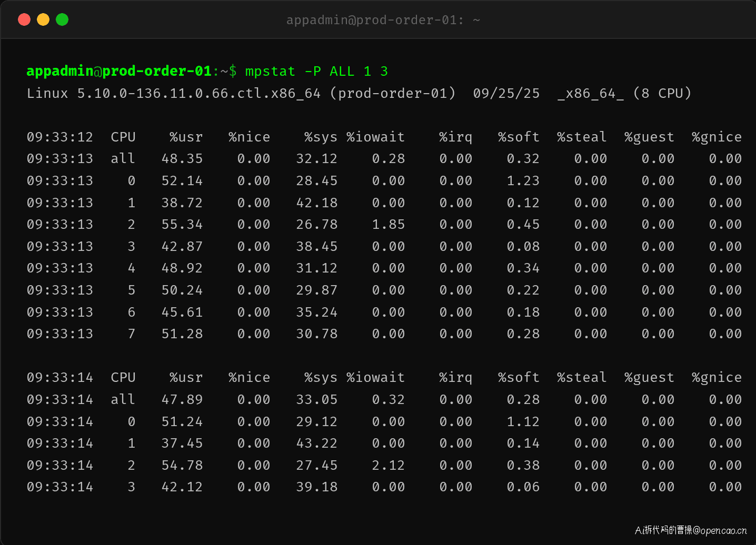Click the 0.06 %soft value at 09:33:14
The width and height of the screenshot is (756, 545).
pyautogui.click(x=523, y=487)
